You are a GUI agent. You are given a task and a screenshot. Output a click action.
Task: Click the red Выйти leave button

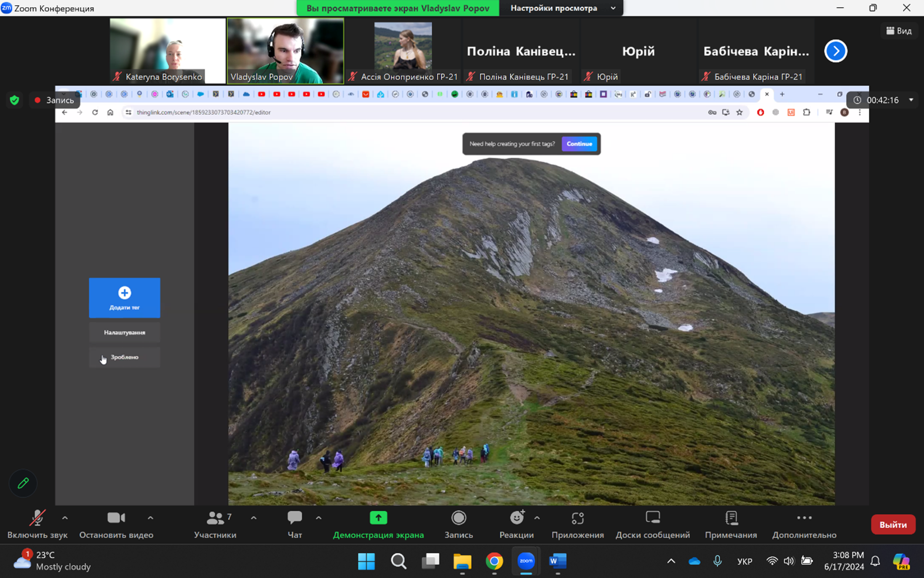click(x=893, y=525)
